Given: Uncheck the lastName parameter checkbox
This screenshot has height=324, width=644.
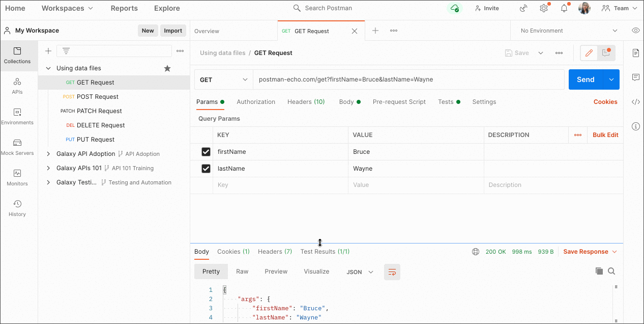Looking at the screenshot, I should point(206,169).
